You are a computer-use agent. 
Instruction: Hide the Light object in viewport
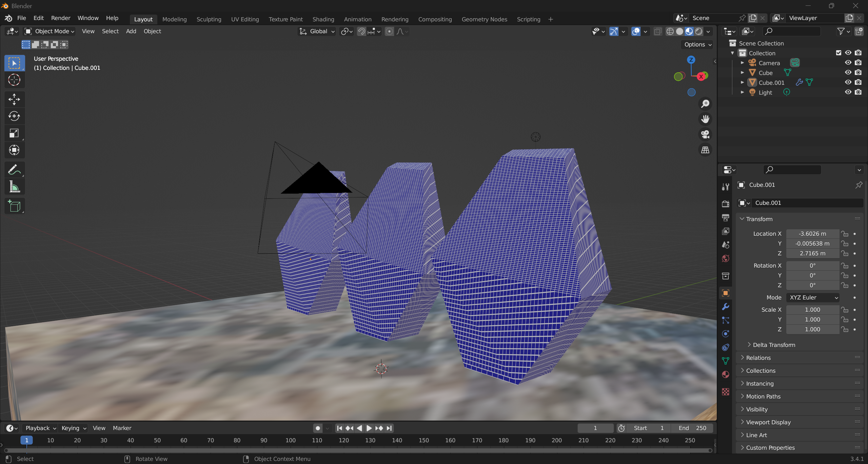click(x=848, y=92)
